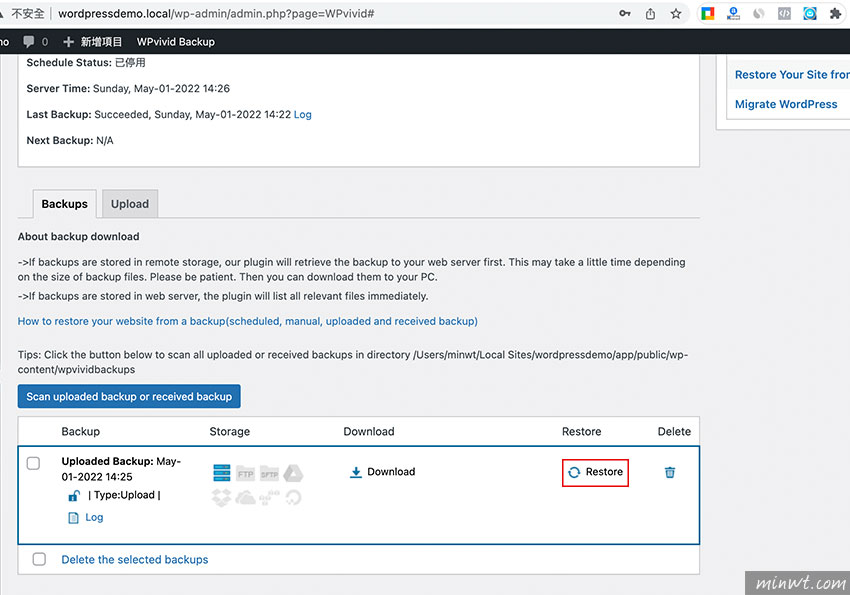Click the Storage column header
Screen dimensions: 850x595
(x=230, y=432)
